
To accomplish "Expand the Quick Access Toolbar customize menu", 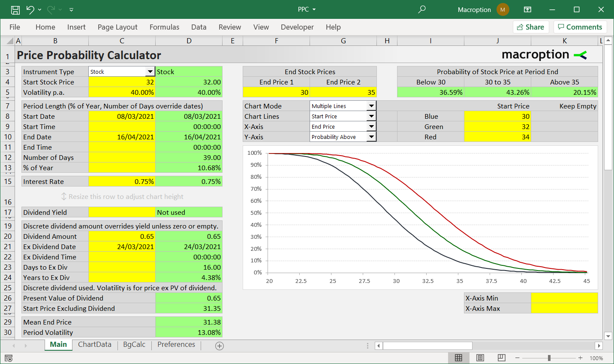I will (x=71, y=9).
